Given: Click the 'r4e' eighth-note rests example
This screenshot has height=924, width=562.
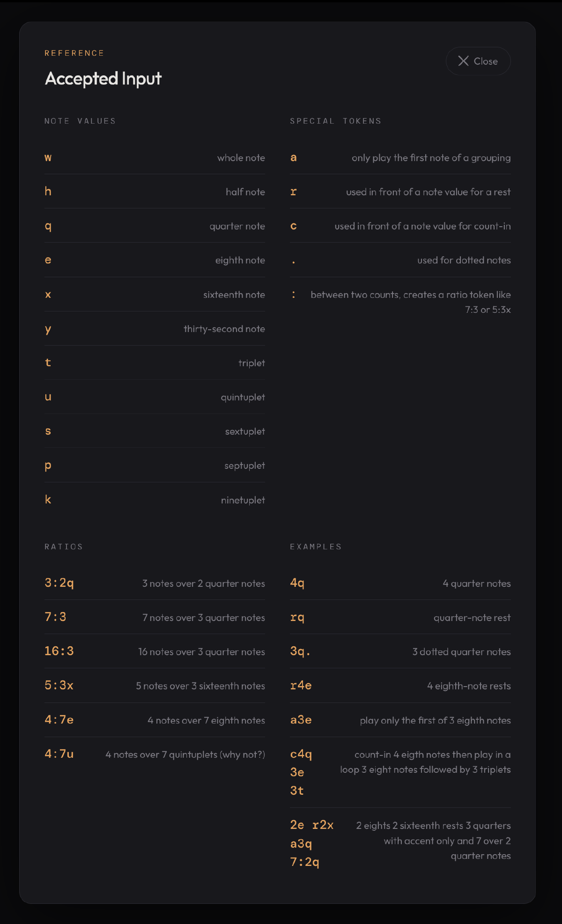Looking at the screenshot, I should (x=301, y=686).
